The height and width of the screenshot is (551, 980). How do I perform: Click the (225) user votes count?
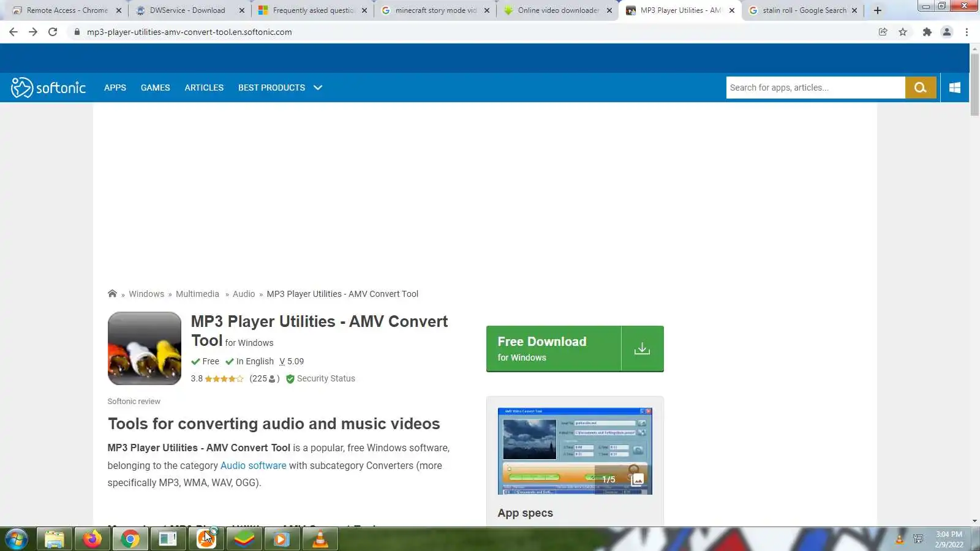(x=265, y=378)
